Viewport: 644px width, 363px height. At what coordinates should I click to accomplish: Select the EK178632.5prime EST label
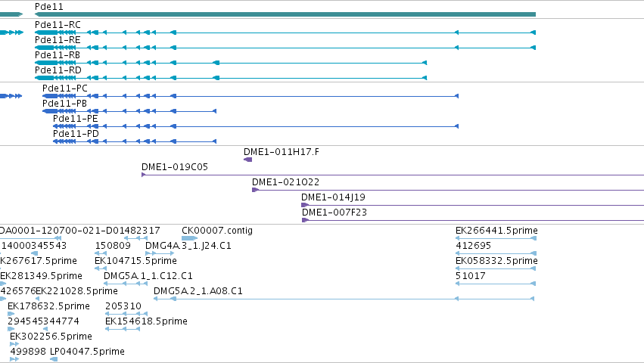[48, 306]
